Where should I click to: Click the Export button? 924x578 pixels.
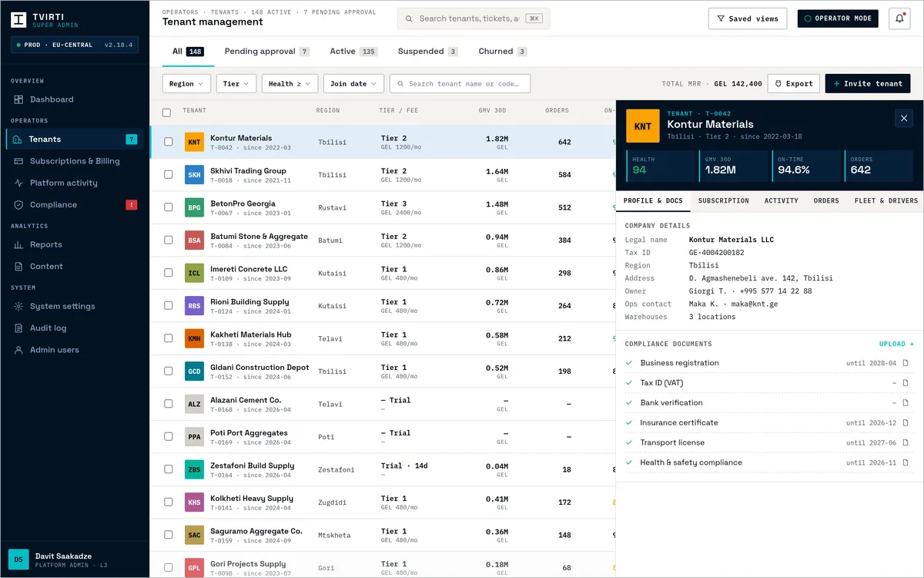click(x=794, y=83)
